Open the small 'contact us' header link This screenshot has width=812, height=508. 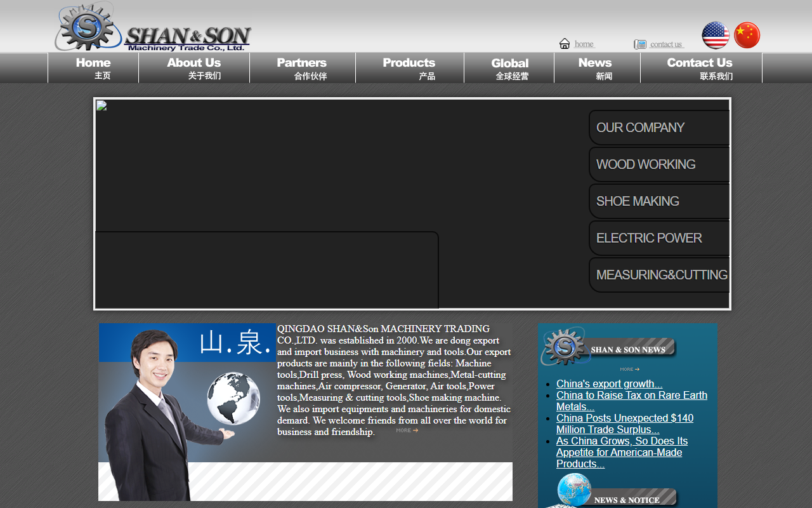pyautogui.click(x=666, y=44)
